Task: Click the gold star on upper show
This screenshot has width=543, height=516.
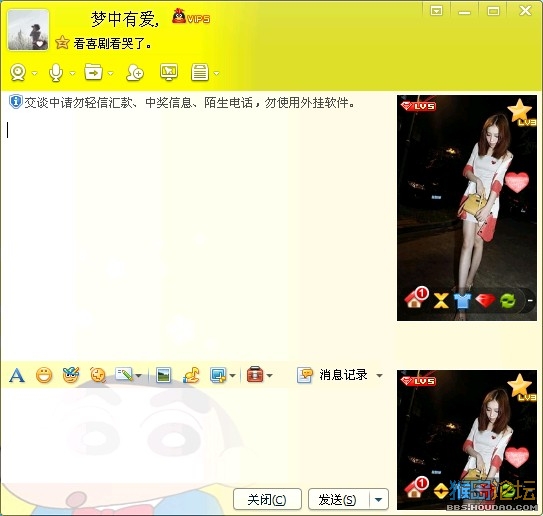Action: [519, 111]
